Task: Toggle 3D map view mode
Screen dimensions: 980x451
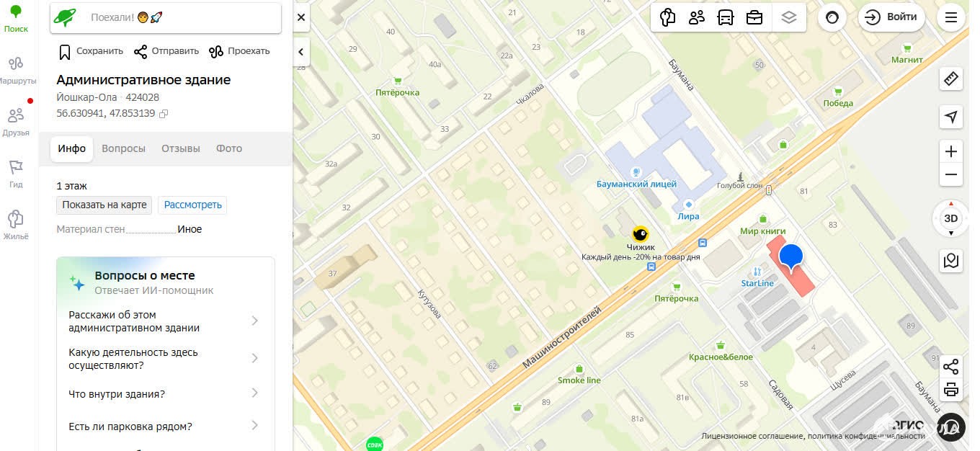Action: (951, 218)
